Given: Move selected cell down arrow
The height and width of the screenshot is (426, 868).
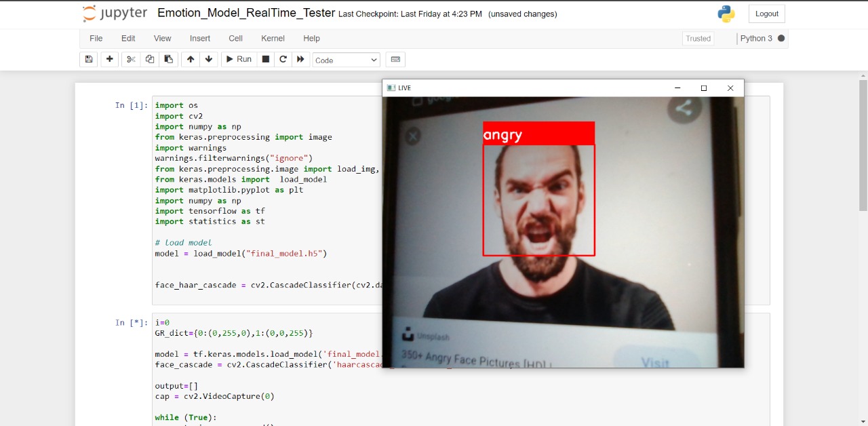Looking at the screenshot, I should click(x=209, y=60).
